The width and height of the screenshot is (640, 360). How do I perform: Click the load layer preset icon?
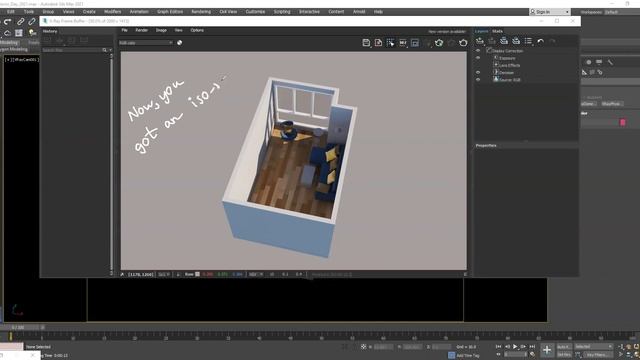coord(516,41)
